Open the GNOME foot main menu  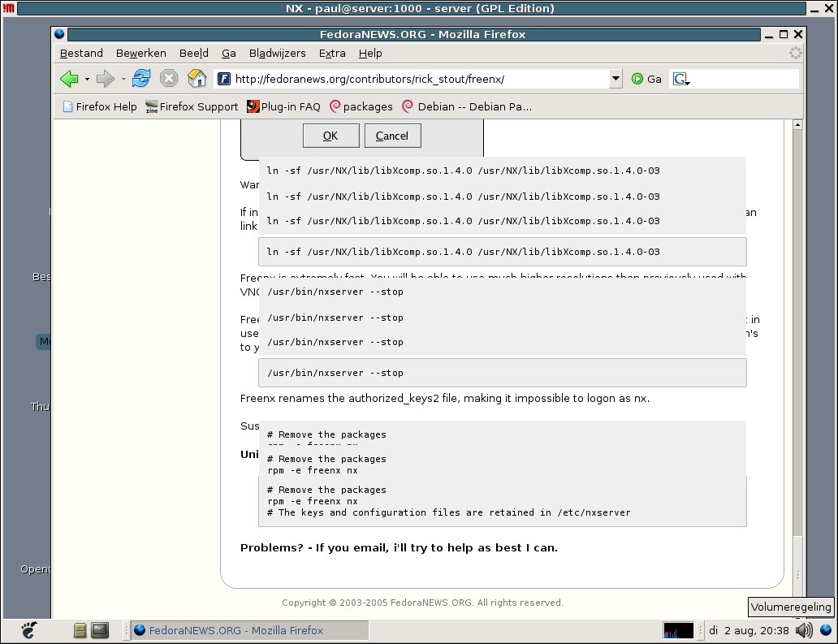click(x=29, y=631)
